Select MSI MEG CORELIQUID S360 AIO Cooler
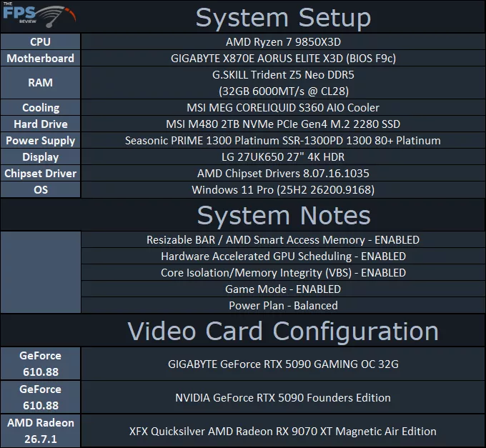Screen dimensions: 486x448 [x=283, y=107]
